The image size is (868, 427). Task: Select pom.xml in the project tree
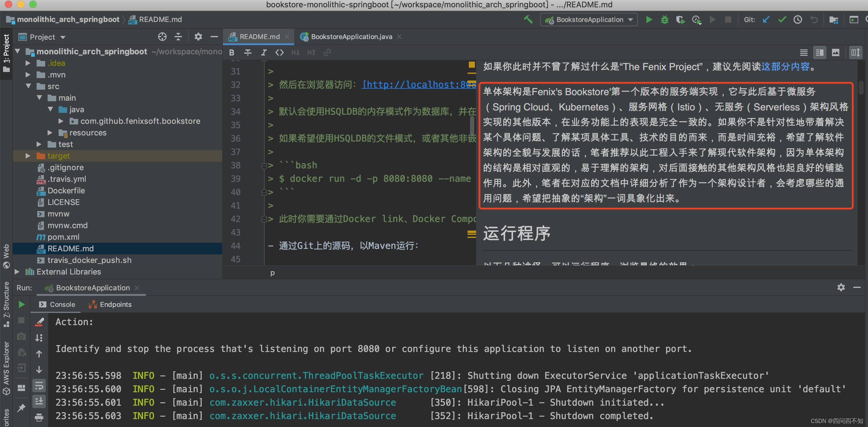[63, 237]
